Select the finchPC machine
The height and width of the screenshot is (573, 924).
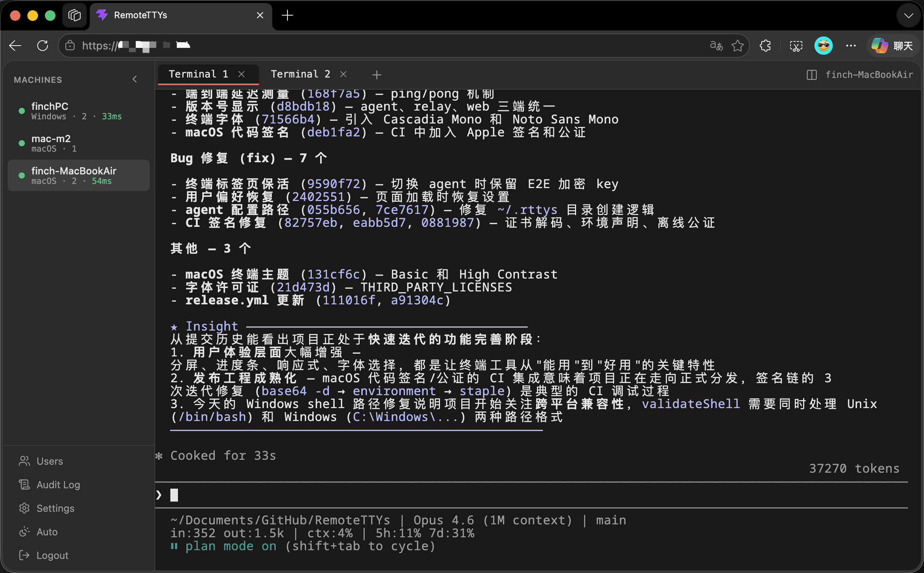[79, 111]
